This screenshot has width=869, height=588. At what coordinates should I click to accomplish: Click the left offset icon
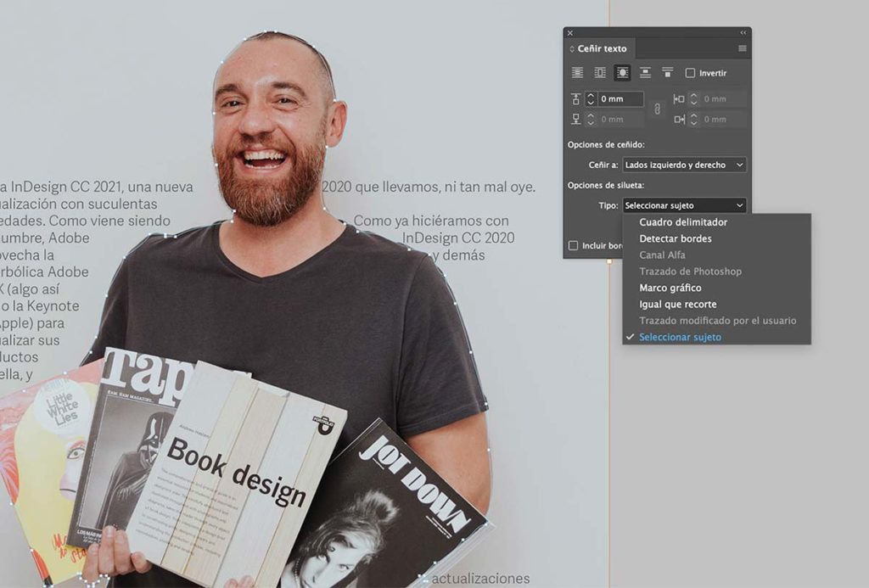(x=678, y=99)
